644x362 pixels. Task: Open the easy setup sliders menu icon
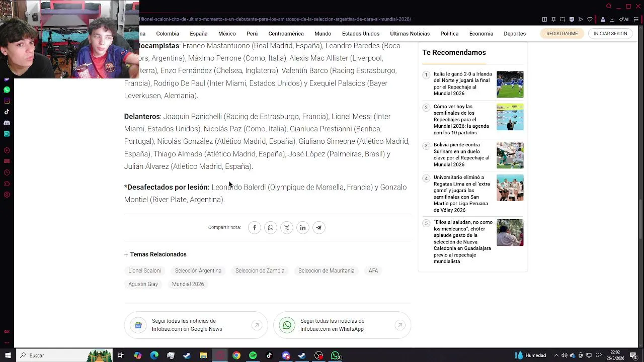coord(637,20)
